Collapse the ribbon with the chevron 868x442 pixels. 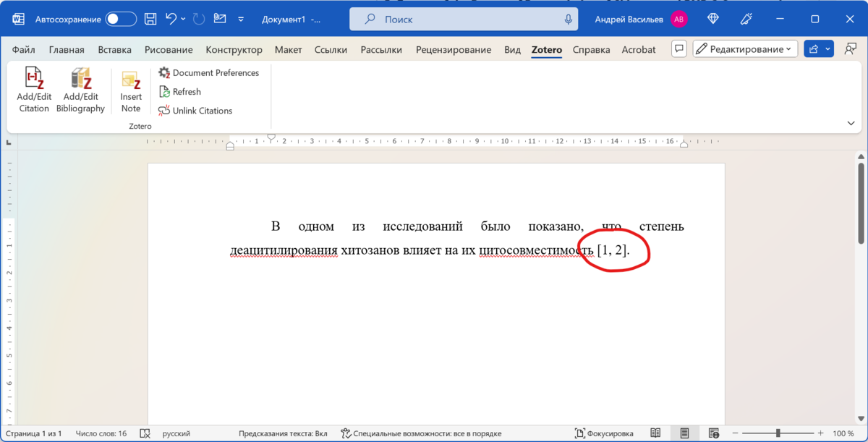pyautogui.click(x=851, y=124)
